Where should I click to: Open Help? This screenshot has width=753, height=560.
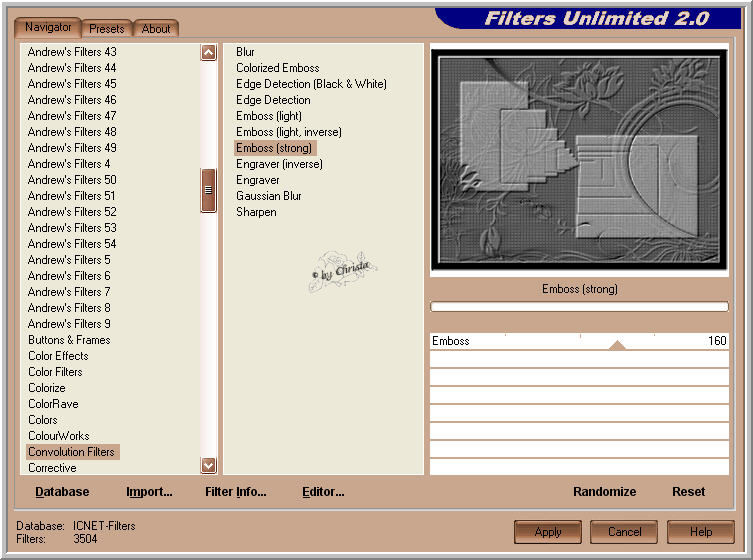click(701, 532)
